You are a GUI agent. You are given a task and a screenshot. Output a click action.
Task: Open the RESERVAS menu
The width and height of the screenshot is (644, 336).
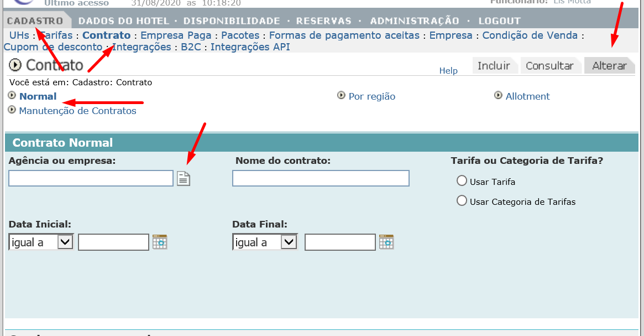pos(323,20)
